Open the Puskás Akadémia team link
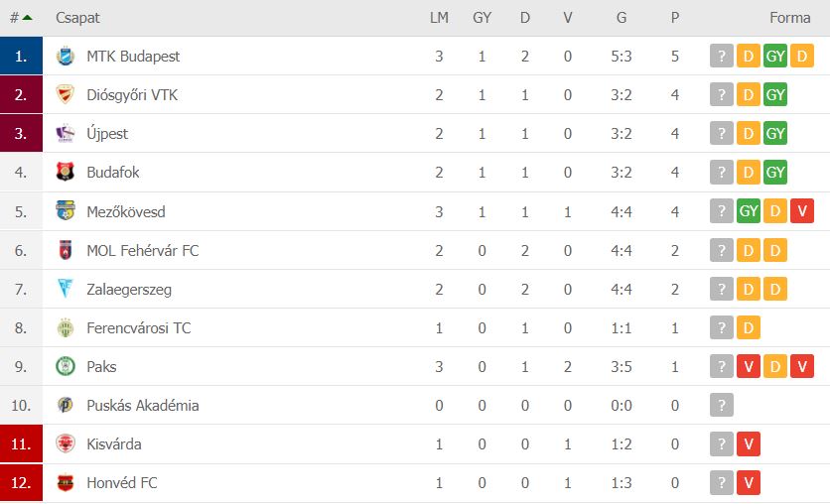Viewport: 830px width, 504px height. [x=143, y=405]
